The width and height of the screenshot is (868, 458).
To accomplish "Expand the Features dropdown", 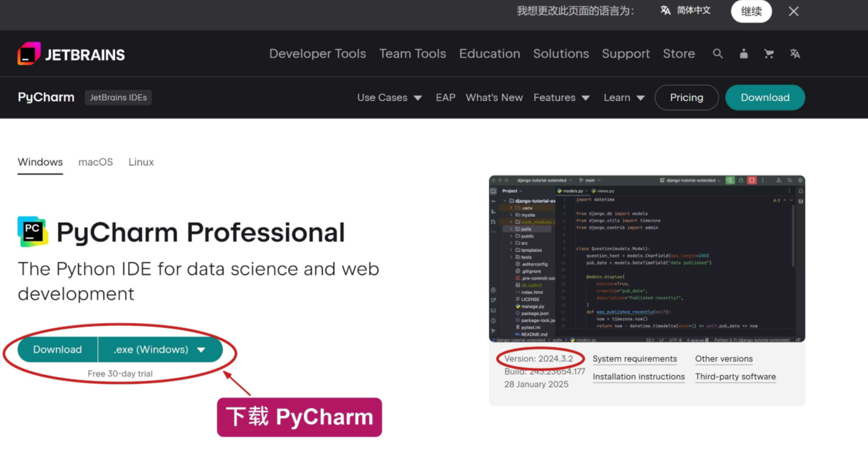I will pos(561,98).
